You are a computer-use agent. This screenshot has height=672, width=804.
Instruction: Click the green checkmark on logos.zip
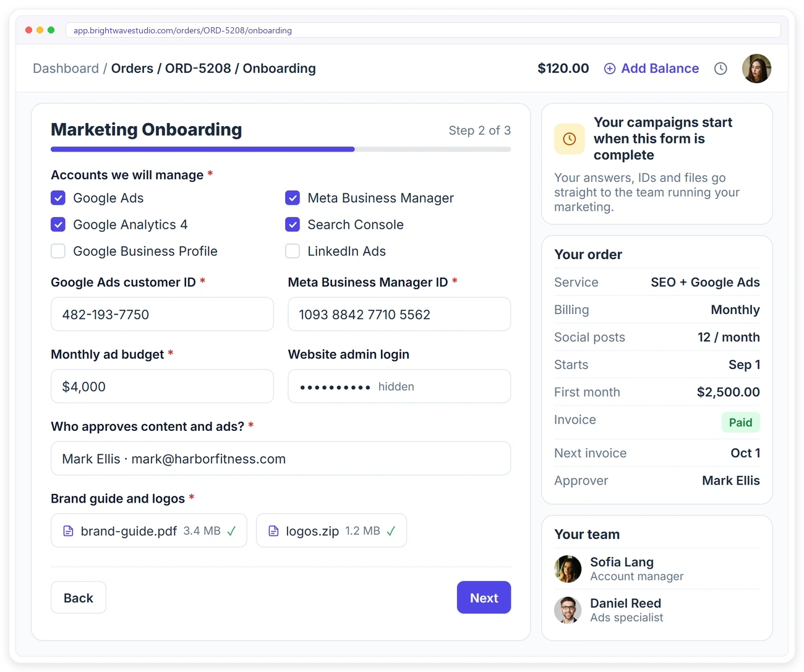coord(391,531)
